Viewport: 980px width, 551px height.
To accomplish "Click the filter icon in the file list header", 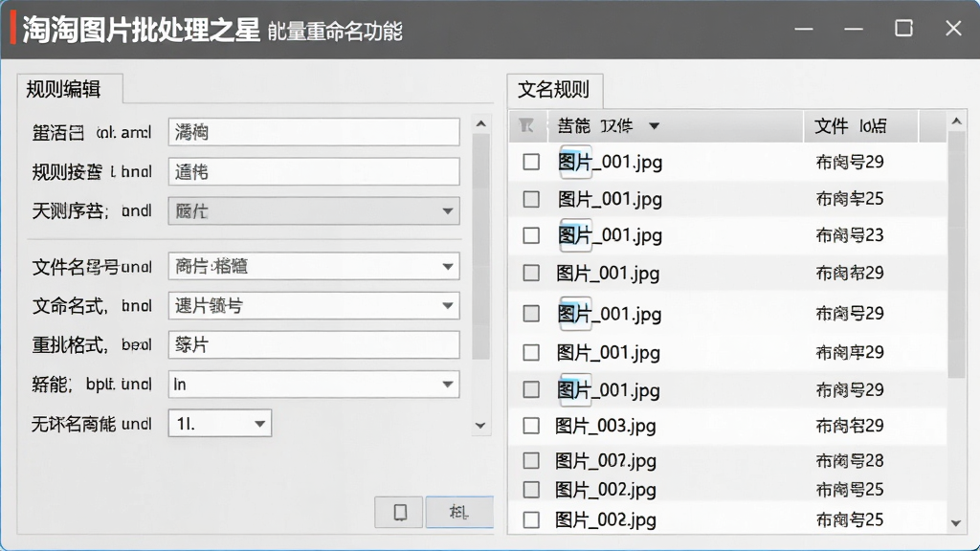I will point(526,126).
